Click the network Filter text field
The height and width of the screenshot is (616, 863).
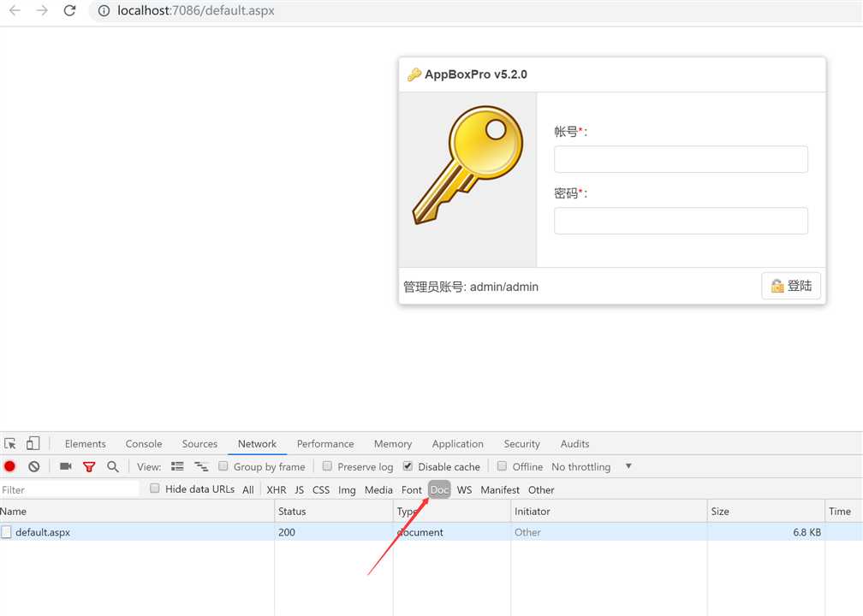70,489
